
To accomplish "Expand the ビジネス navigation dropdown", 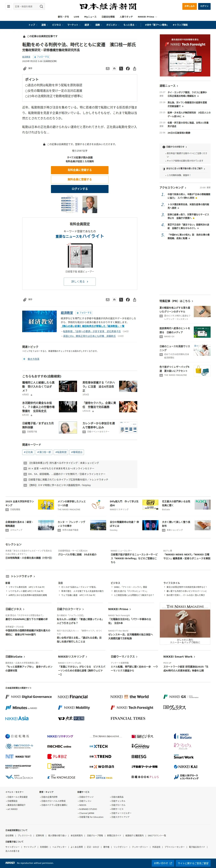I will click(58, 25).
